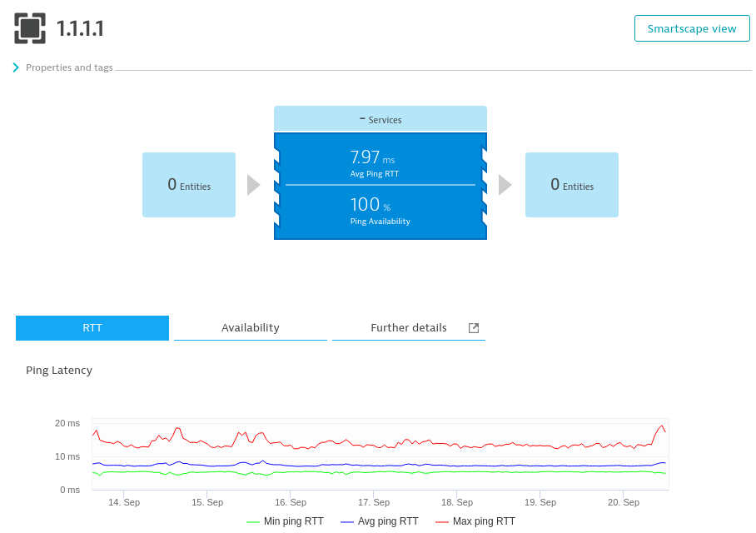Open Smartscape view
756x533 pixels.
coord(692,27)
